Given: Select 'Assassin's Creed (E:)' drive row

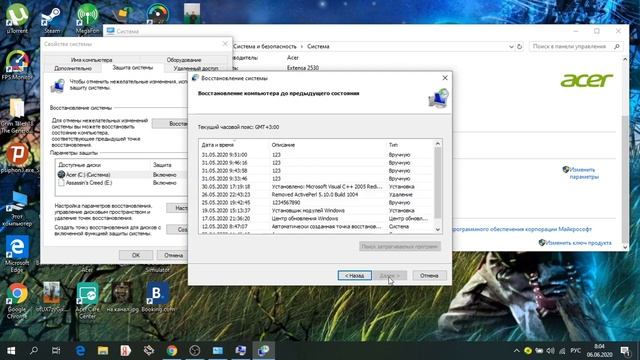Looking at the screenshot, I should [x=120, y=183].
